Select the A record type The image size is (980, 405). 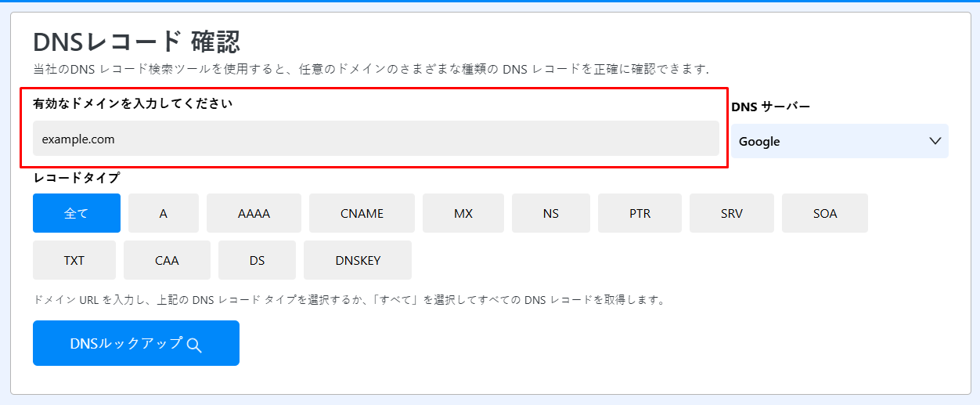[164, 213]
